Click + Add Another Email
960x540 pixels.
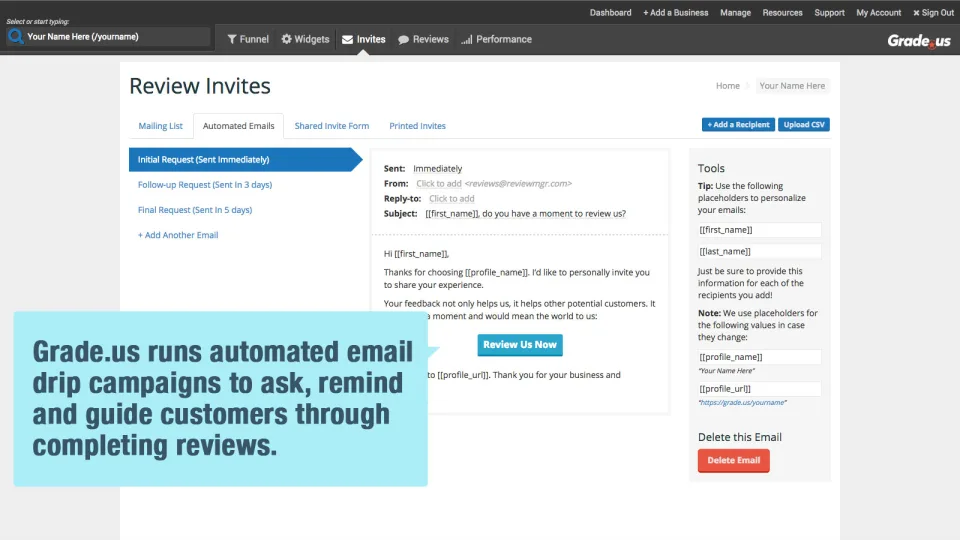tap(178, 234)
